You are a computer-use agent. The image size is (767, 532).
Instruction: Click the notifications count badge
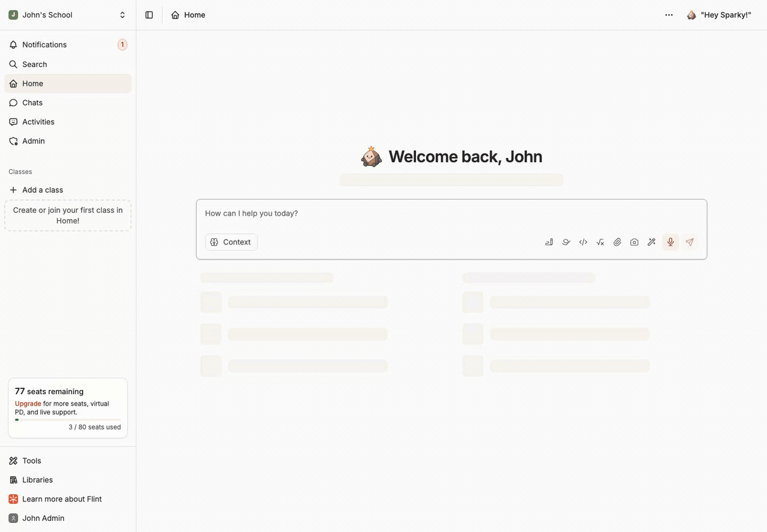[x=122, y=45]
